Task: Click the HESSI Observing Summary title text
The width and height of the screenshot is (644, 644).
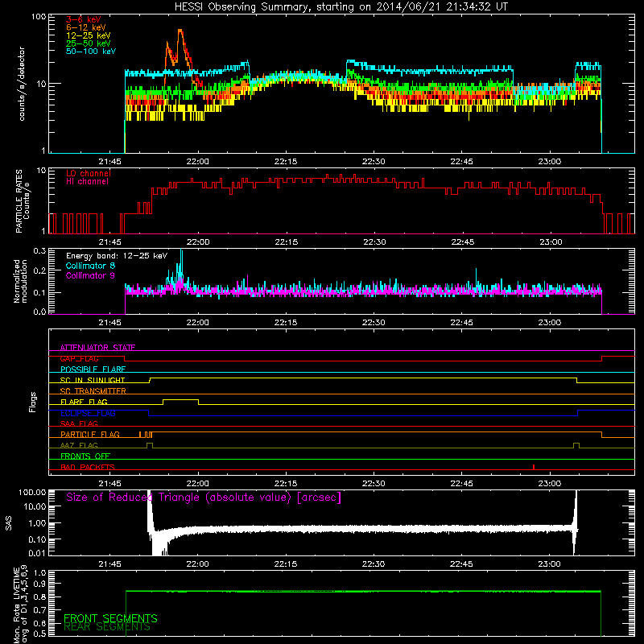Action: [x=341, y=7]
